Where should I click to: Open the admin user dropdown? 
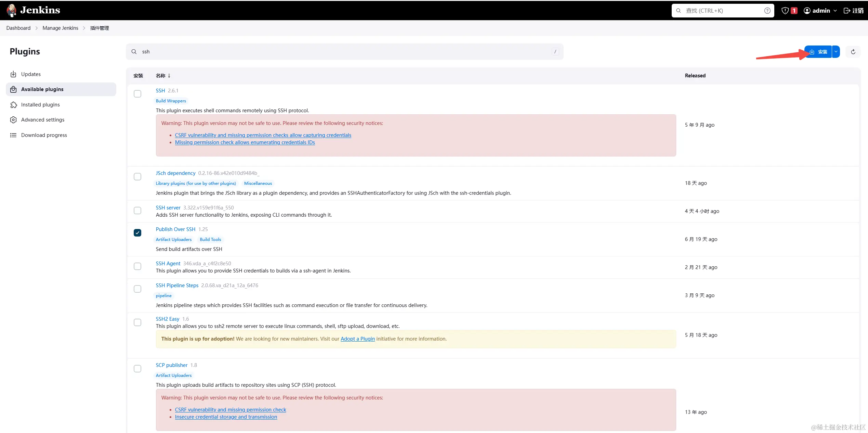(x=820, y=11)
